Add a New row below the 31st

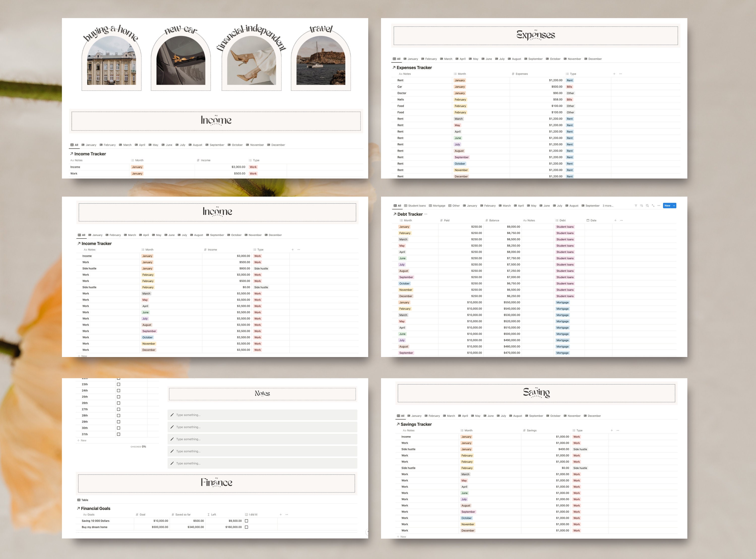(82, 440)
